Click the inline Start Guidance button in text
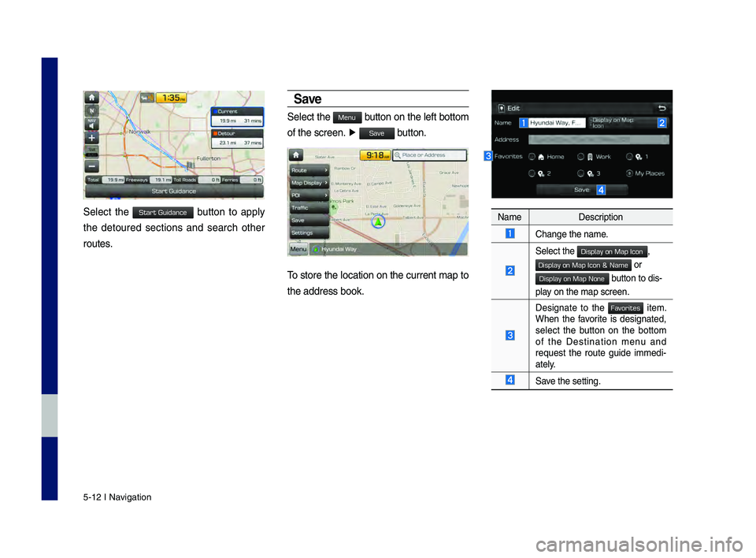This screenshot has width=756, height=558. (x=162, y=212)
